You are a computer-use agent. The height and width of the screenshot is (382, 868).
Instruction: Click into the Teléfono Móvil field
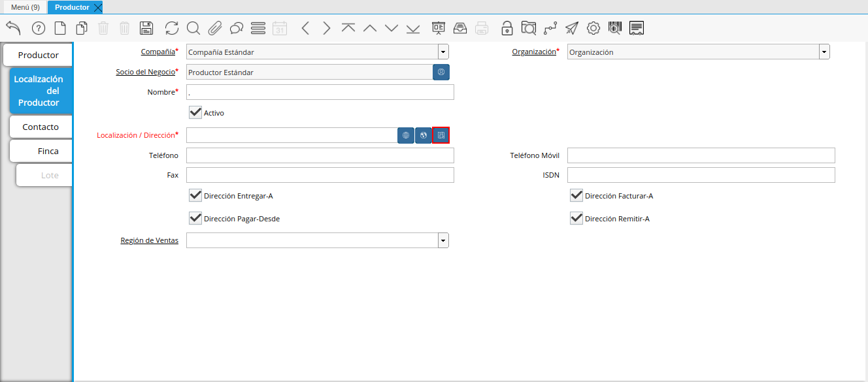701,155
